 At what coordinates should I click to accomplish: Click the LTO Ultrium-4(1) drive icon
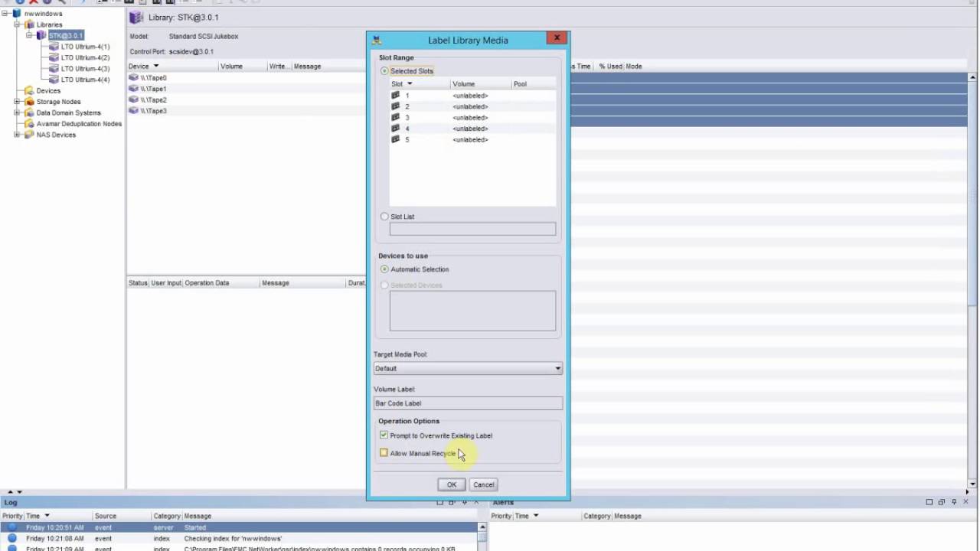pos(54,47)
